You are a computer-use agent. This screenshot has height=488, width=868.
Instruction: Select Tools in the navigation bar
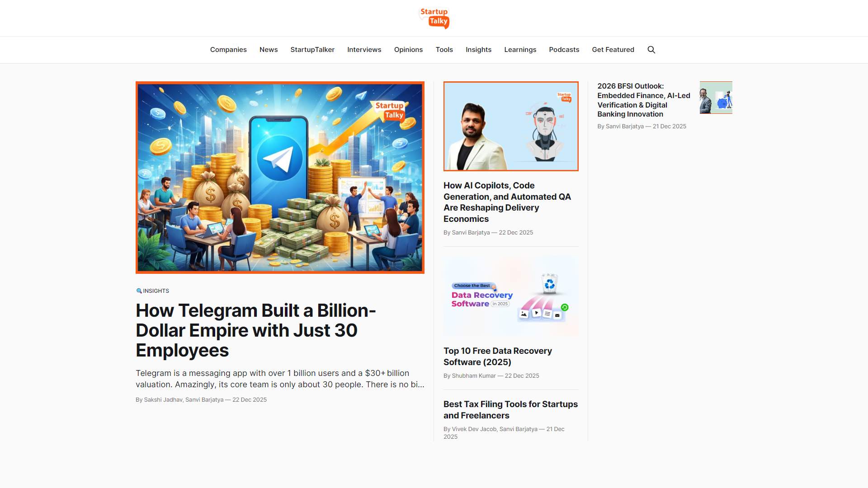point(444,50)
